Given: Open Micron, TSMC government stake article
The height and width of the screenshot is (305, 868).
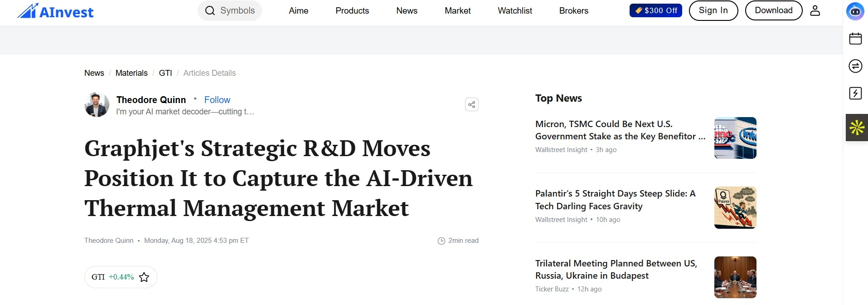Looking at the screenshot, I should coord(620,130).
